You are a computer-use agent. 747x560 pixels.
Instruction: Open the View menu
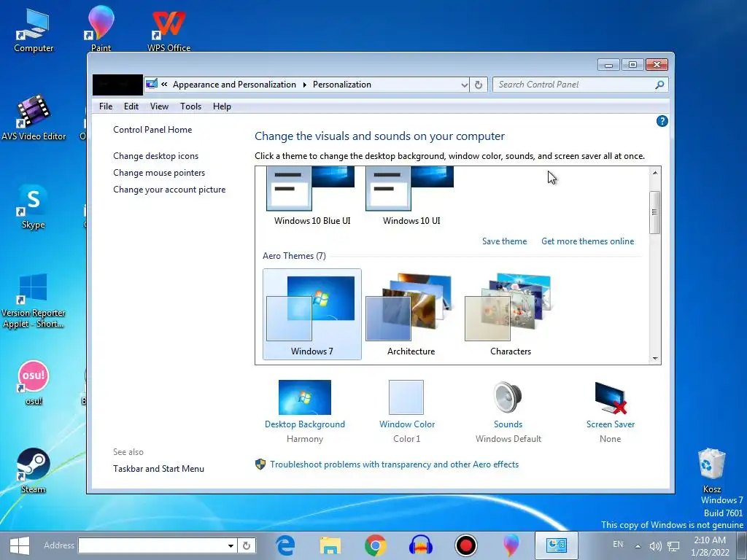coord(159,106)
